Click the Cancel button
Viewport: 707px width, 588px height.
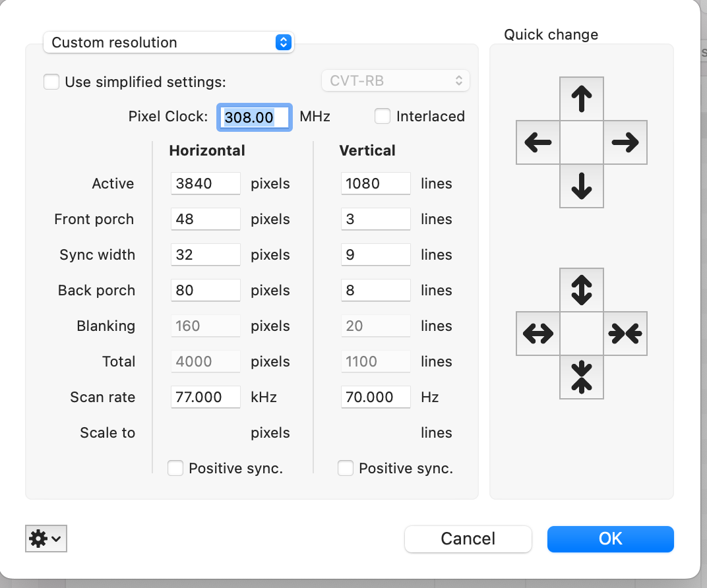468,539
